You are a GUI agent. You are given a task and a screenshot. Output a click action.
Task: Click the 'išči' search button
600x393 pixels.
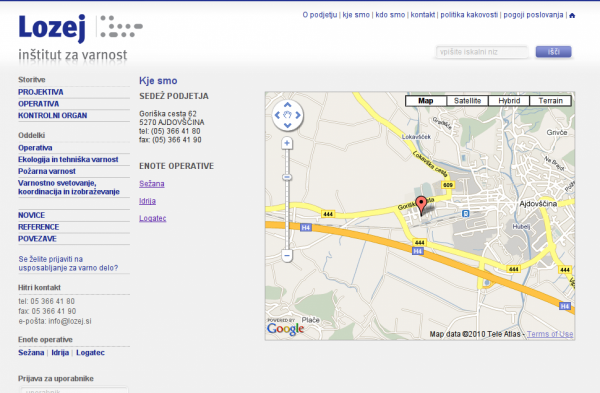[x=553, y=52]
